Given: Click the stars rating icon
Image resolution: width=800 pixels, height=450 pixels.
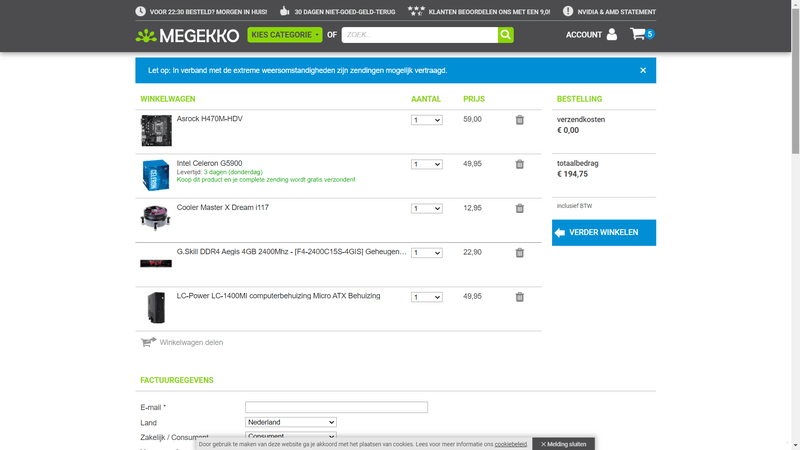Looking at the screenshot, I should tap(416, 11).
